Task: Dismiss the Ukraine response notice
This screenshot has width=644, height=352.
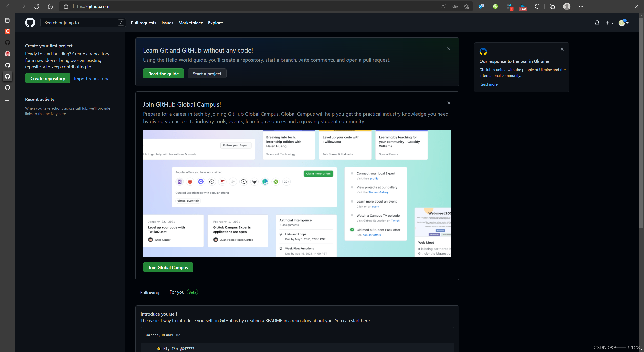Action: pos(562,49)
